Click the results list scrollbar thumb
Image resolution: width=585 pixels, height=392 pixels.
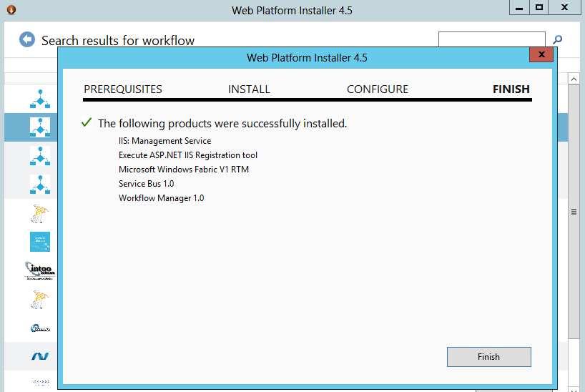tap(574, 212)
